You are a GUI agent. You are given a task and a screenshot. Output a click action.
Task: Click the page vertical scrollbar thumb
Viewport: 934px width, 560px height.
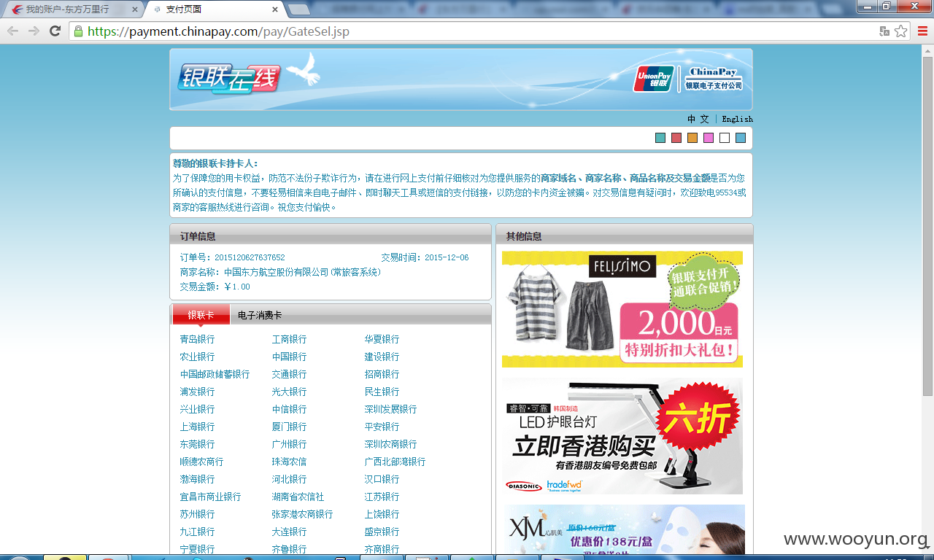coord(928,226)
